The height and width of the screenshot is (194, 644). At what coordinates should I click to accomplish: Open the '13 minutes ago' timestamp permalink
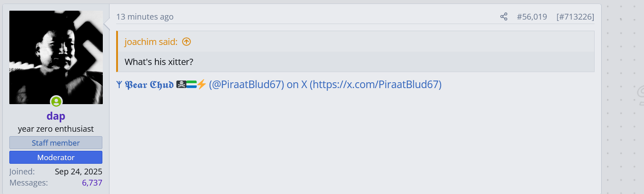point(145,17)
